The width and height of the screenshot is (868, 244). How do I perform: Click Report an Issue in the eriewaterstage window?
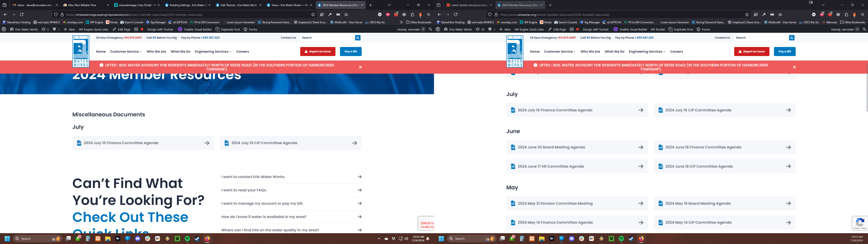(x=318, y=52)
